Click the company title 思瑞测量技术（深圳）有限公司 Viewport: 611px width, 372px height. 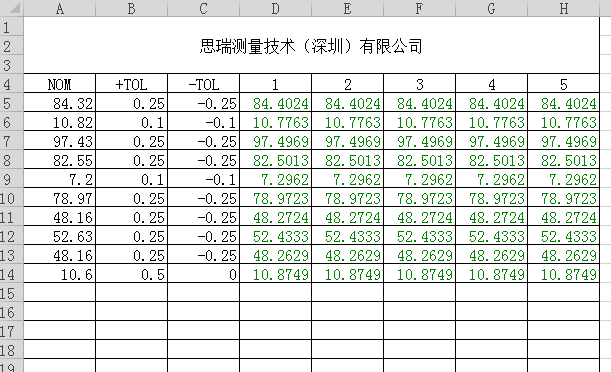coord(311,46)
